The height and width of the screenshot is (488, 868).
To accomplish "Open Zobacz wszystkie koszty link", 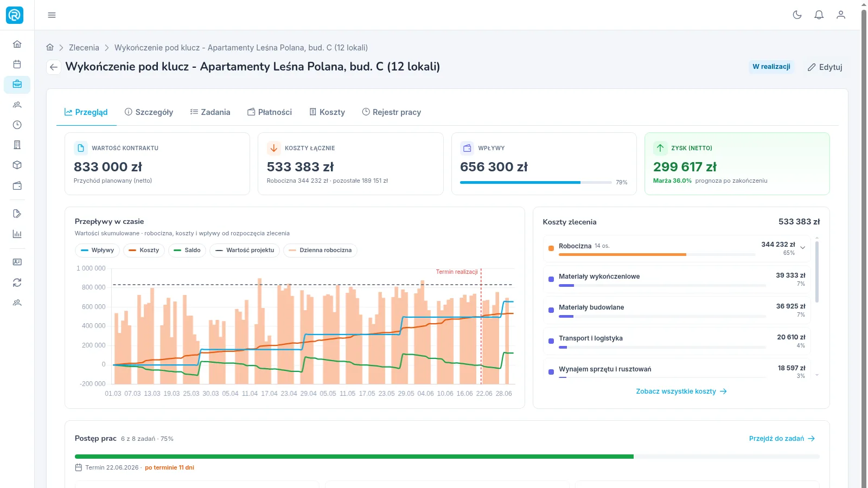I will coord(681,391).
